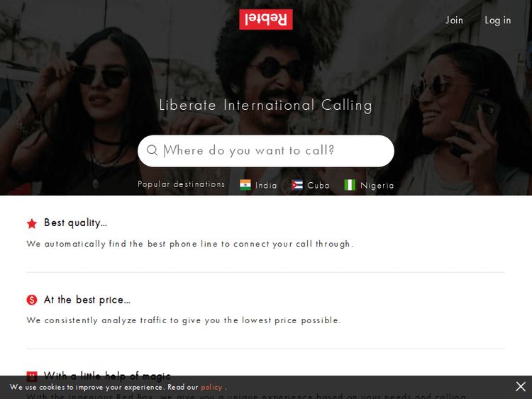The height and width of the screenshot is (399, 532).
Task: Click the red box icon near magic heading
Action: click(32, 375)
